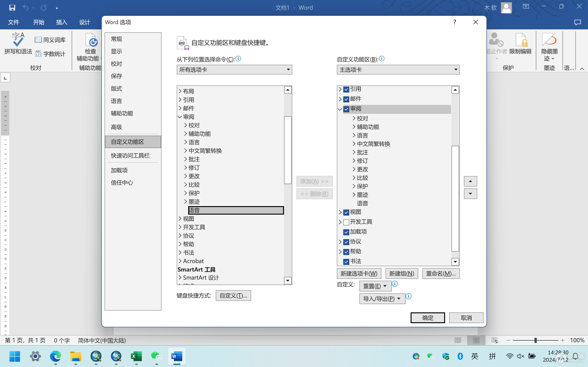Image resolution: width=588 pixels, height=367 pixels.
Task: Select 快速访问工具栏 in options sidebar
Action: coord(133,156)
